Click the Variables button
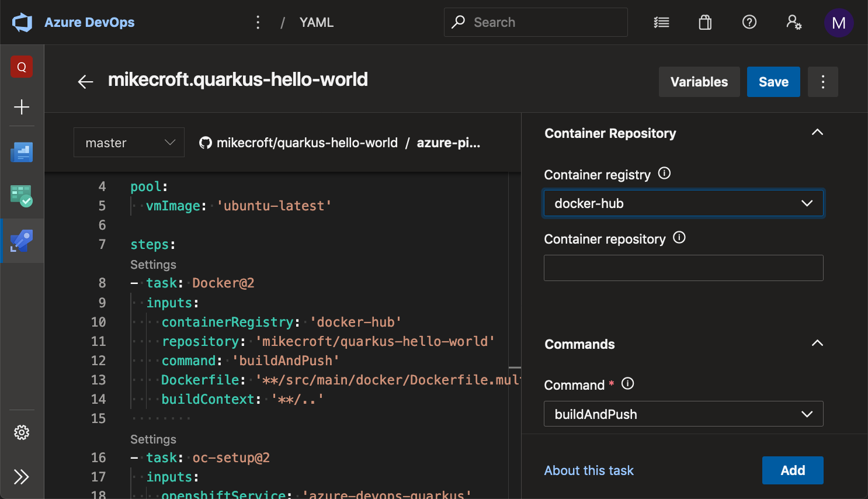868x499 pixels. click(699, 82)
